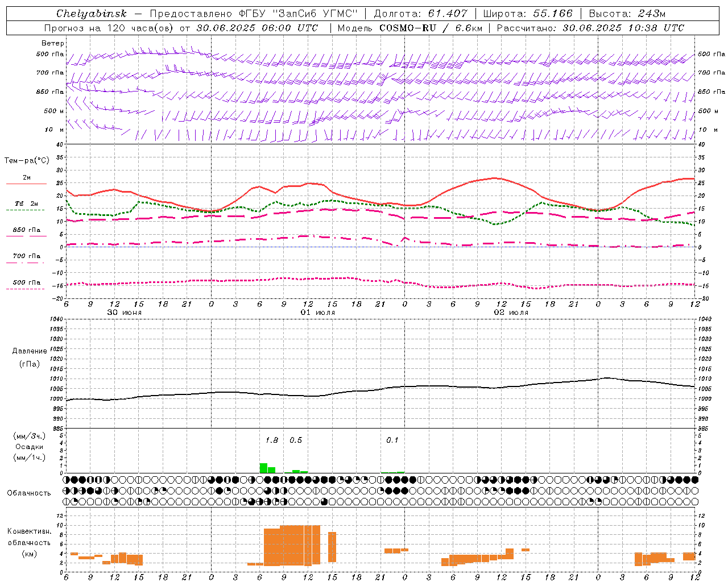Screen dimensions: 728x582
Task: Click the dashed 850 гПа temperature legend line
Action: tap(26, 236)
